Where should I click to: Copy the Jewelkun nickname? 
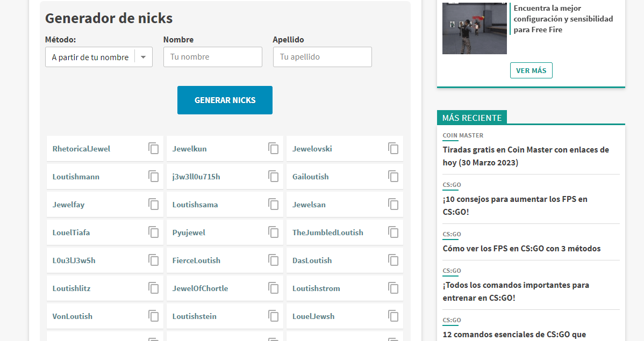click(274, 149)
